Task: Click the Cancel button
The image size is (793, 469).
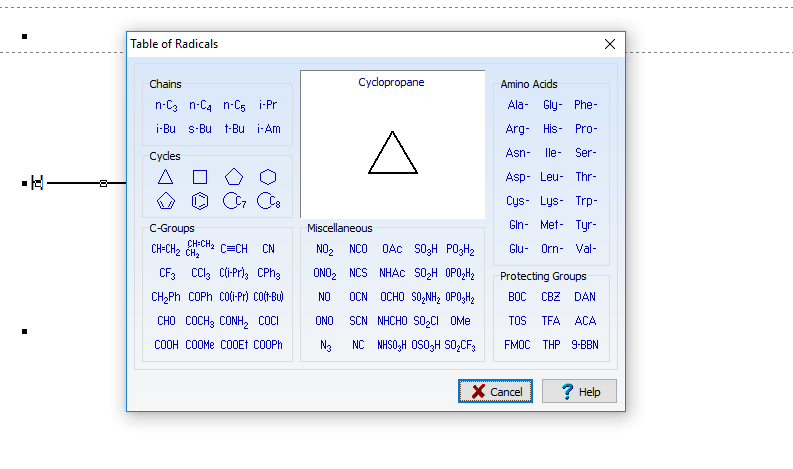Action: coord(496,391)
